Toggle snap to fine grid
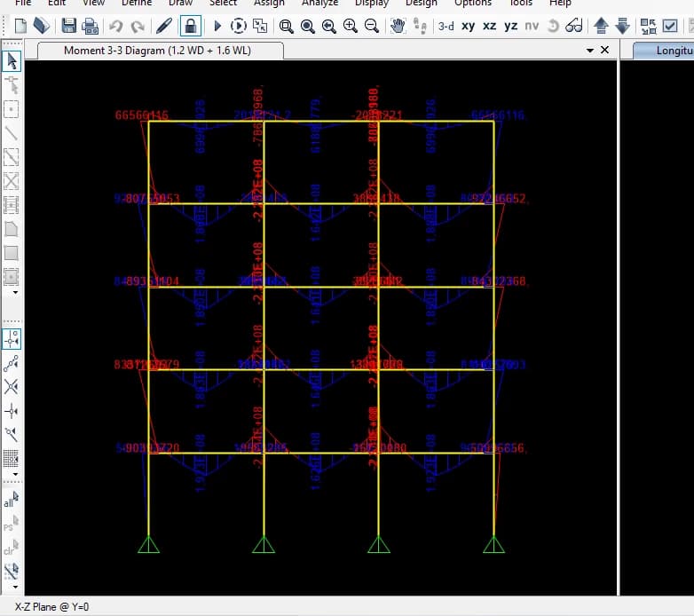The width and height of the screenshot is (694, 616). pyautogui.click(x=12, y=459)
